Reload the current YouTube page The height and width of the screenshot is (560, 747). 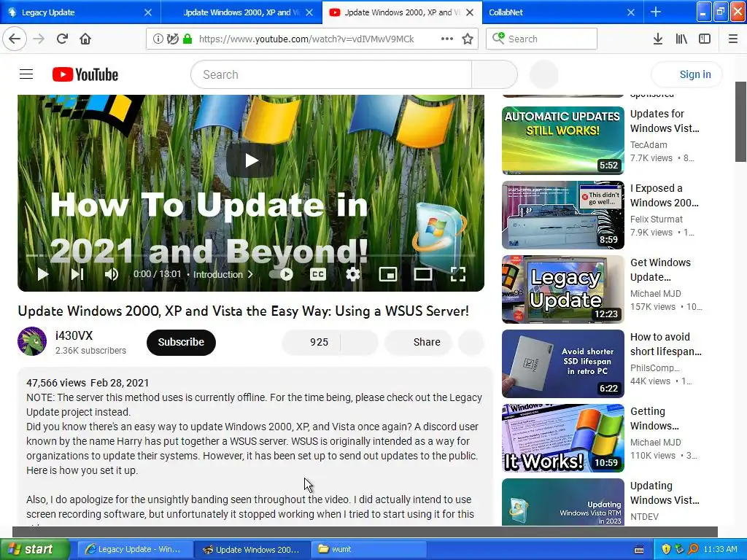tap(62, 39)
